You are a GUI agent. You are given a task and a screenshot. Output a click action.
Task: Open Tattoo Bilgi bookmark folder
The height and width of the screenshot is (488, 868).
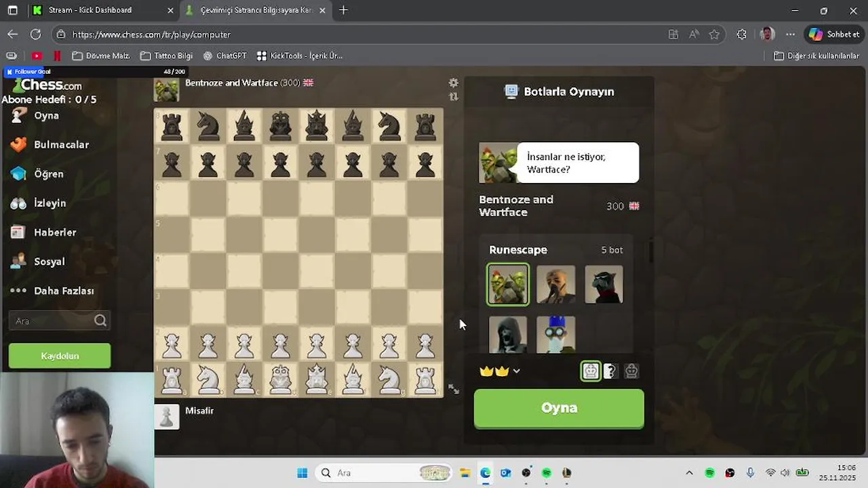tap(166, 56)
